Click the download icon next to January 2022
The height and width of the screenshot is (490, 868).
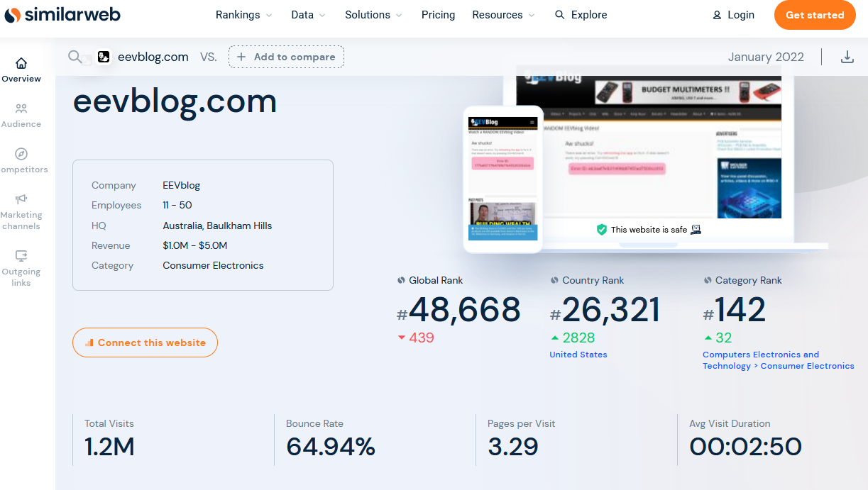(x=847, y=57)
